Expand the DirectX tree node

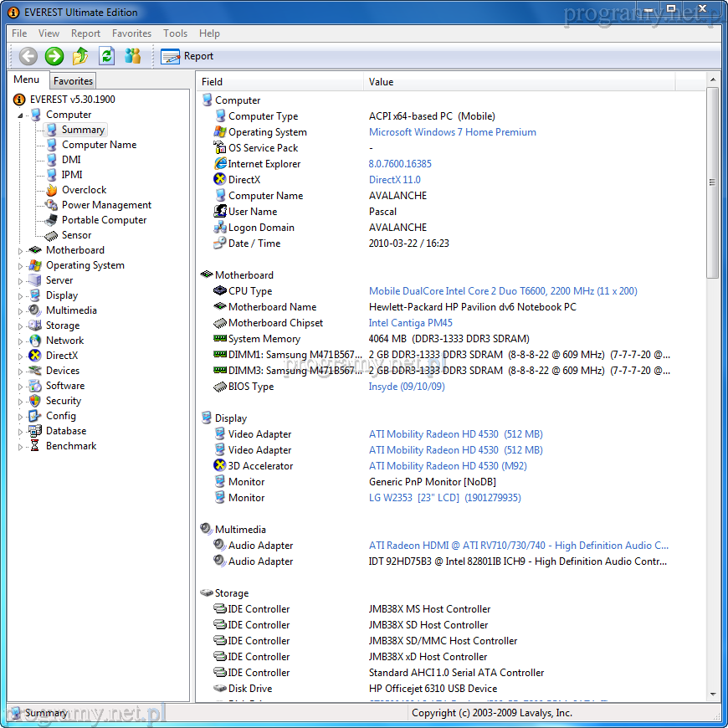coord(21,356)
